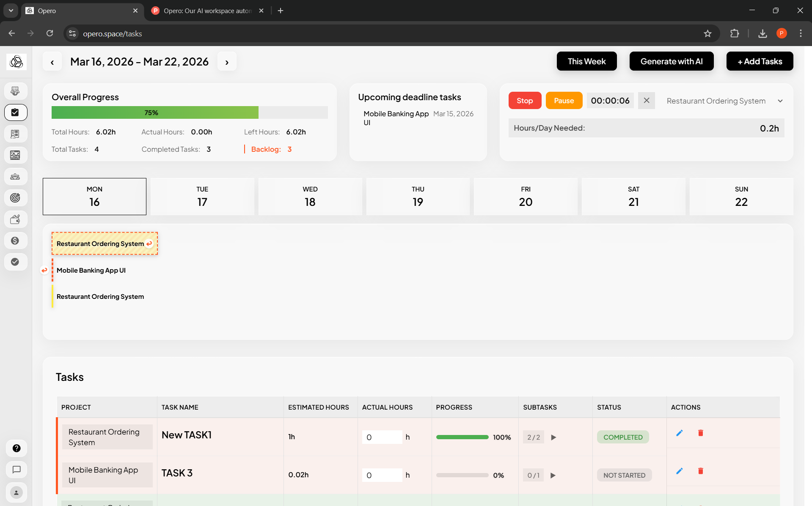Open the chat feedback sidebar icon
The image size is (812, 506).
pos(17,470)
